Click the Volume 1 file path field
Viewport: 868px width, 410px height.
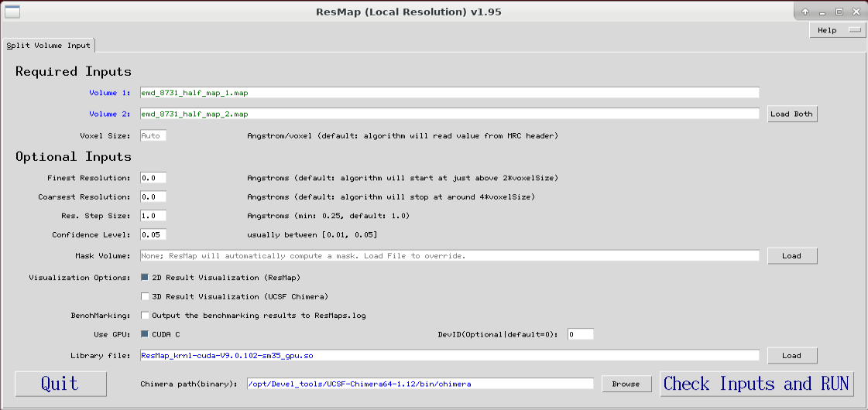449,93
